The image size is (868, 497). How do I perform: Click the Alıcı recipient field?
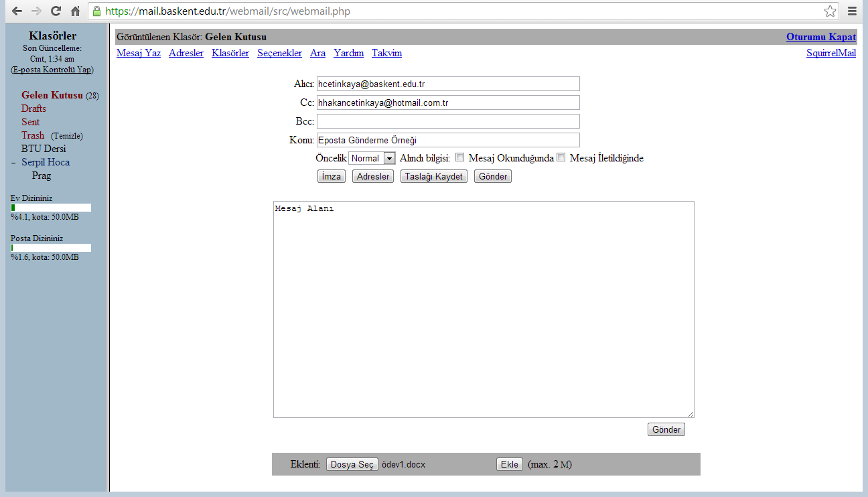click(448, 84)
